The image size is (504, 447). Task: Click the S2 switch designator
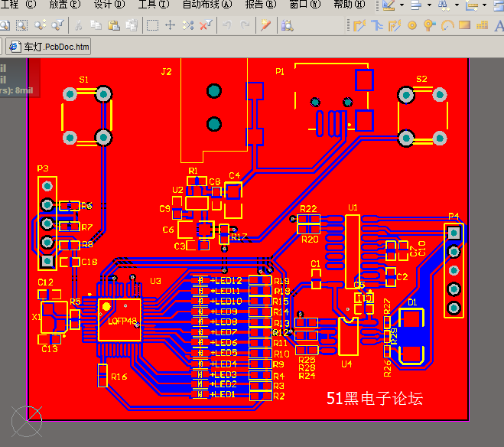coord(421,79)
